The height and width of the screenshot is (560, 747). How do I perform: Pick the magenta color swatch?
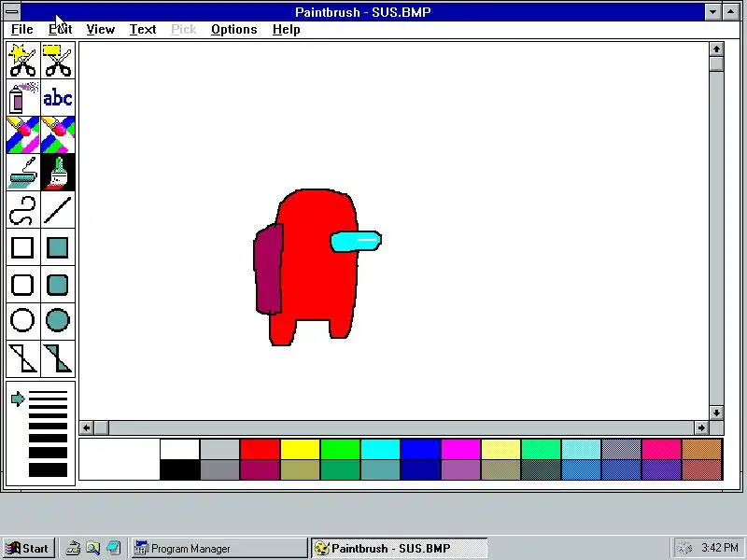(x=460, y=450)
